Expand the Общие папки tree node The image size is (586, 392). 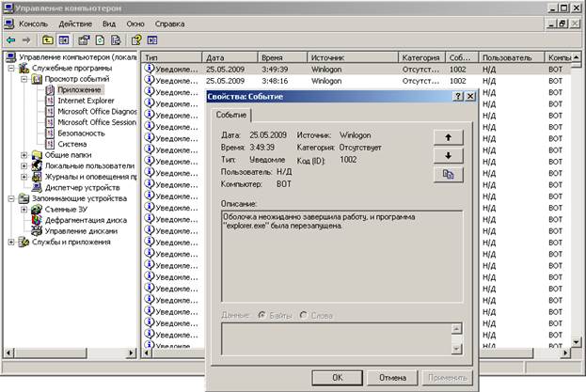(24, 154)
